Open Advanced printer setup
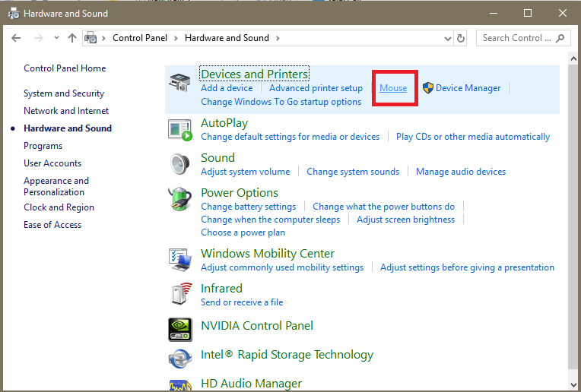 pyautogui.click(x=316, y=88)
